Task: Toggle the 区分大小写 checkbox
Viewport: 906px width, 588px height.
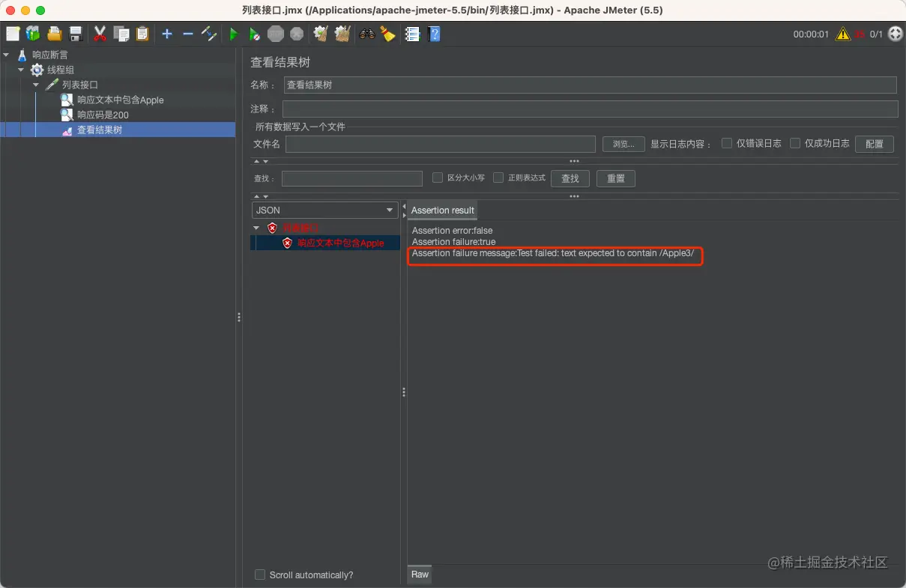Action: pos(438,178)
